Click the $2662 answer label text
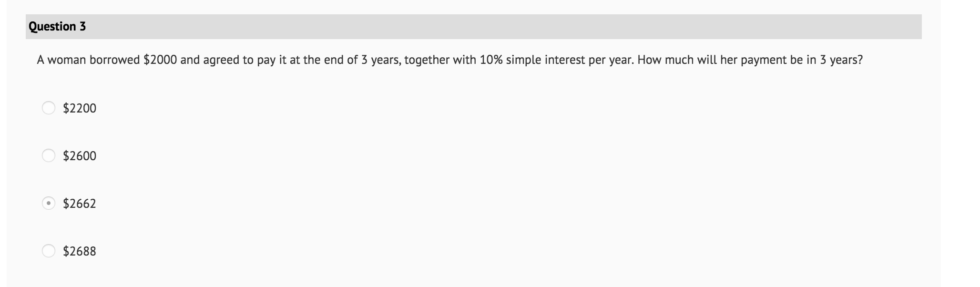Viewport: 980px width, 287px height. [x=80, y=204]
